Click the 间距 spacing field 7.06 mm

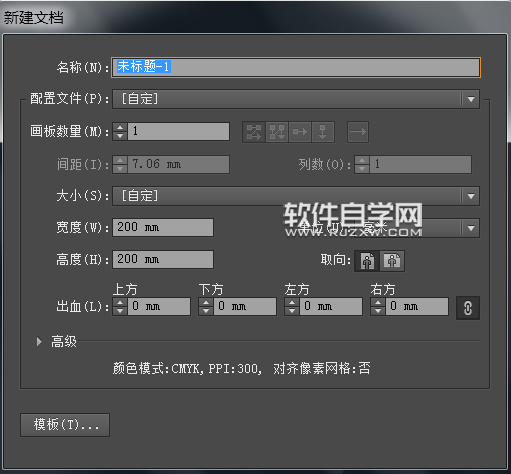pos(179,164)
